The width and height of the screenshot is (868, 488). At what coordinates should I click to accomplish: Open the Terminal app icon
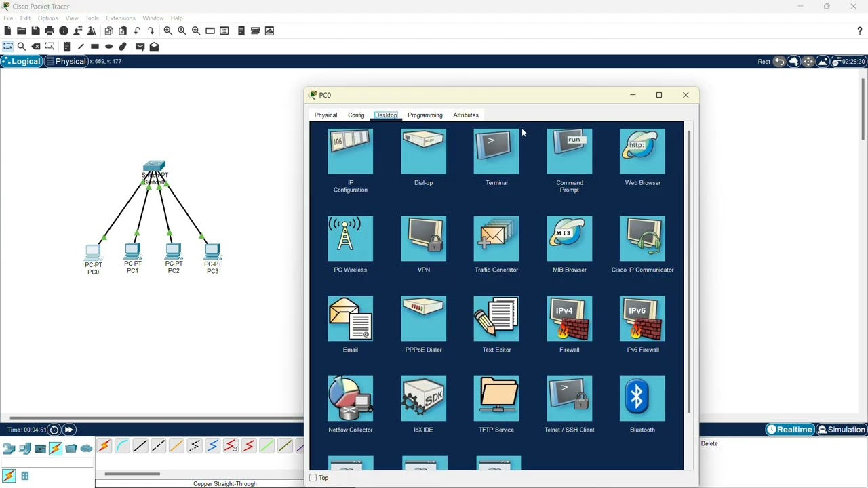coord(496,152)
